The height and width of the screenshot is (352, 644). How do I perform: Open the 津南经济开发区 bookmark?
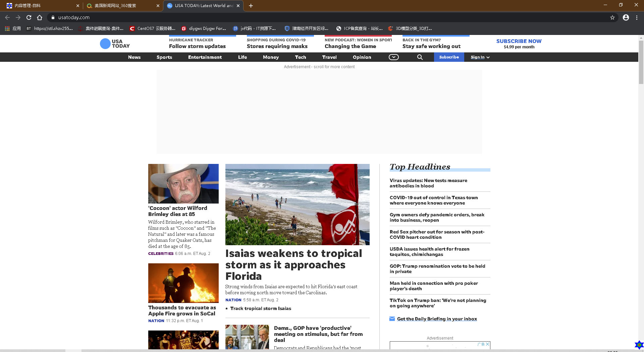(x=306, y=29)
